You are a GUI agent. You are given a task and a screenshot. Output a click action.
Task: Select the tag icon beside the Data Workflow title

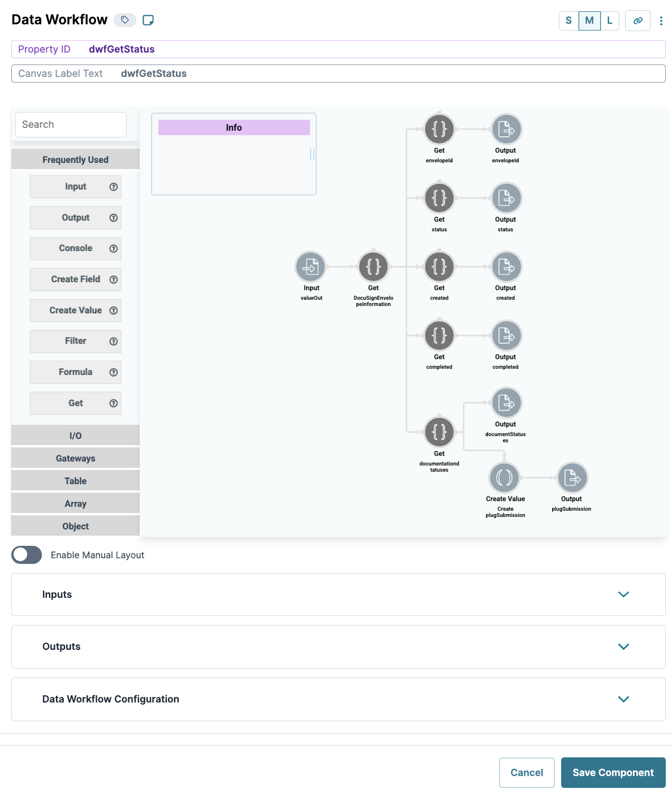click(x=126, y=20)
